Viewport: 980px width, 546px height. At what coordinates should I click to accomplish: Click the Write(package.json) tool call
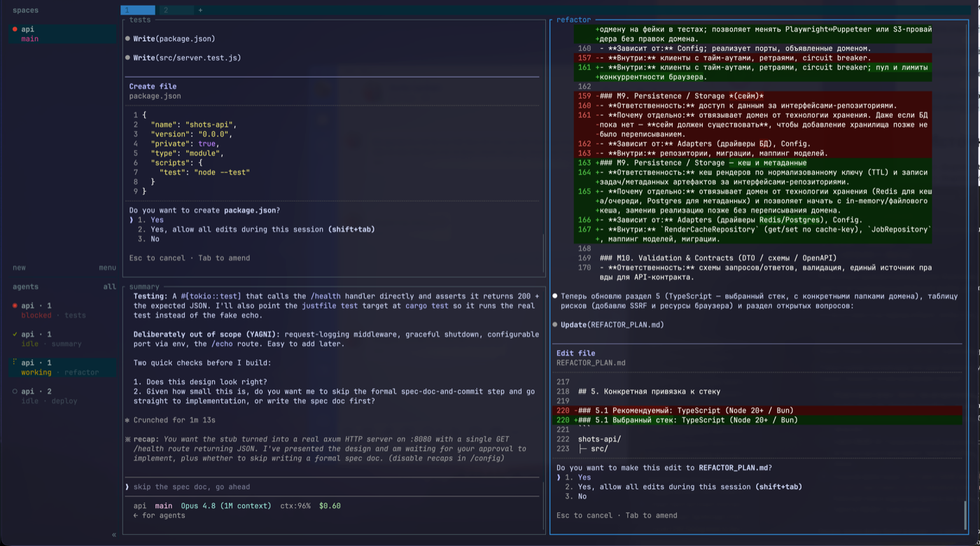pos(174,39)
